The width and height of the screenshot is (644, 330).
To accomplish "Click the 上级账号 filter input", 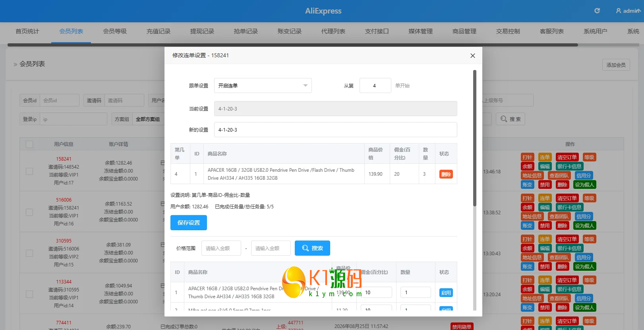I will point(507,101).
